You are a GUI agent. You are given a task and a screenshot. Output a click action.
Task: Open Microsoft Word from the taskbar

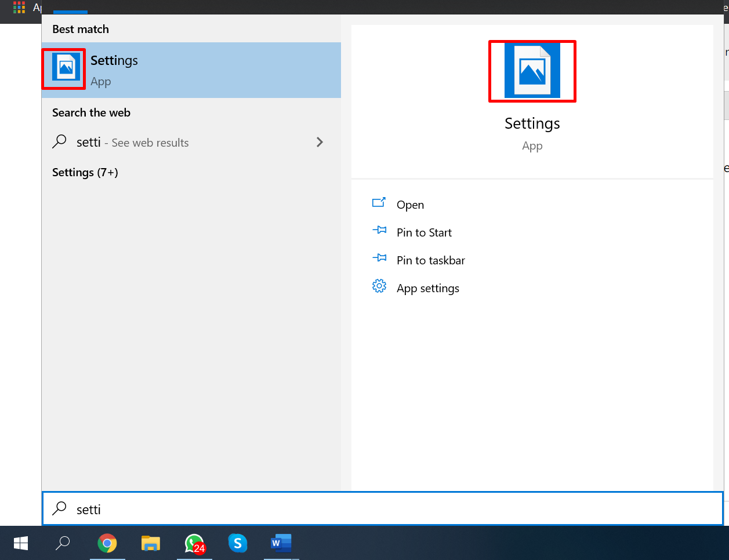pyautogui.click(x=281, y=543)
